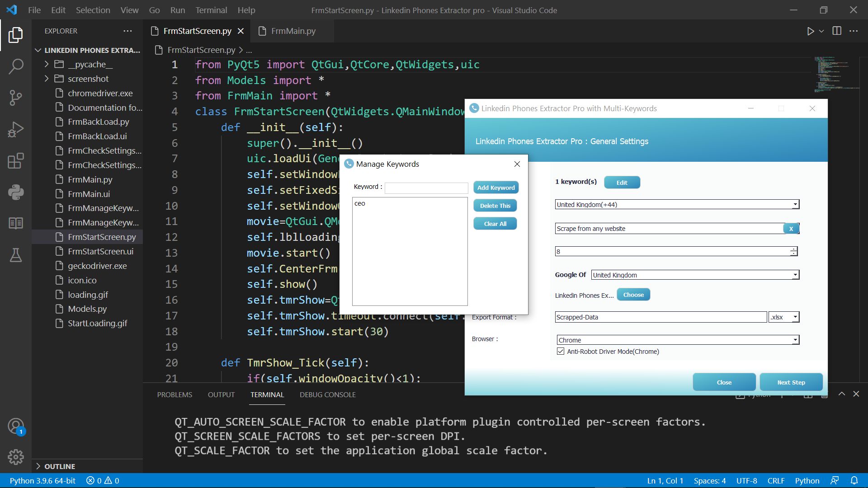
Task: Open the Accounts icon with badge
Action: click(x=16, y=426)
